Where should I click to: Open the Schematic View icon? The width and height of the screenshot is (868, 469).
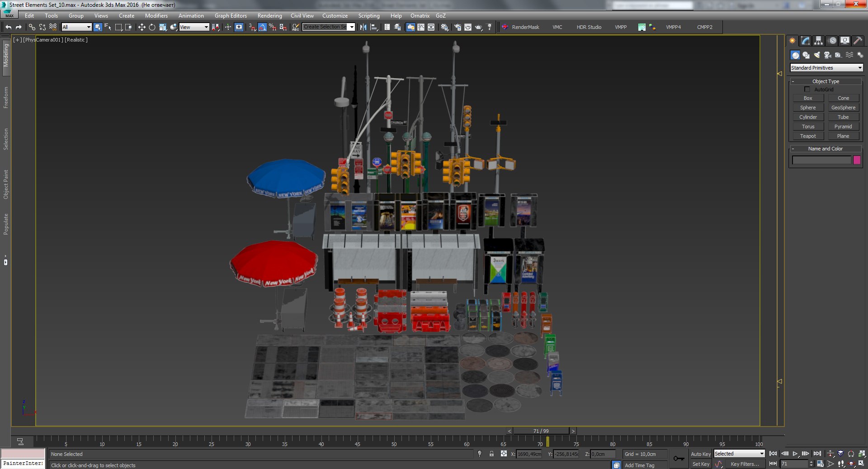[x=431, y=27]
